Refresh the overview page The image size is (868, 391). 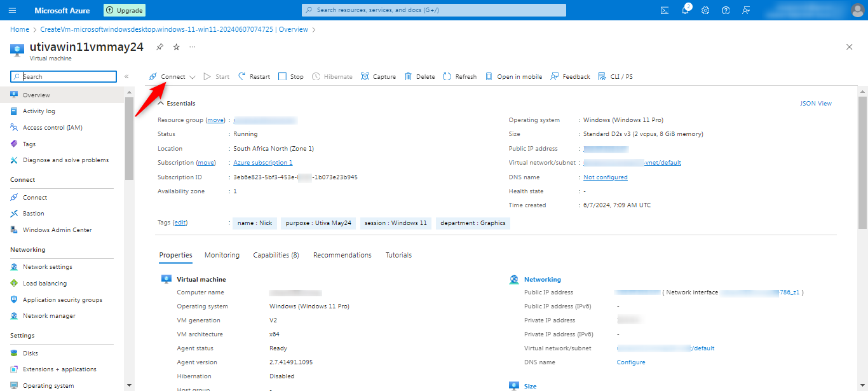point(459,76)
